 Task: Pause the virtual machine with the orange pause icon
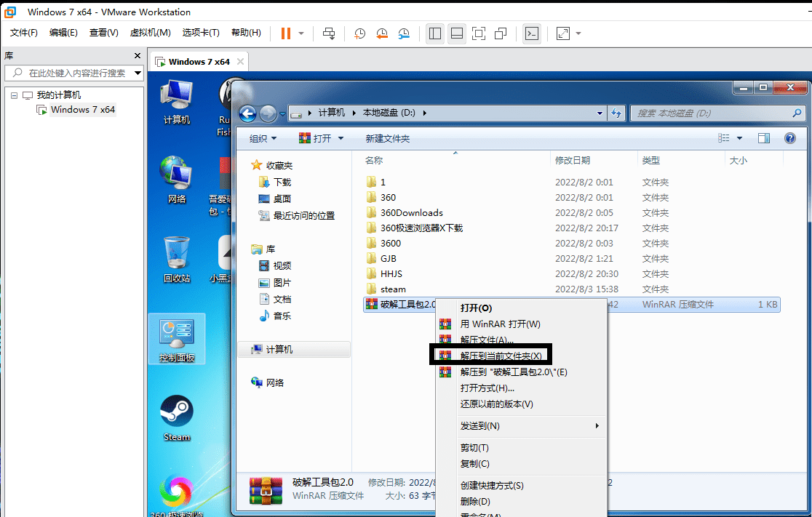click(285, 33)
